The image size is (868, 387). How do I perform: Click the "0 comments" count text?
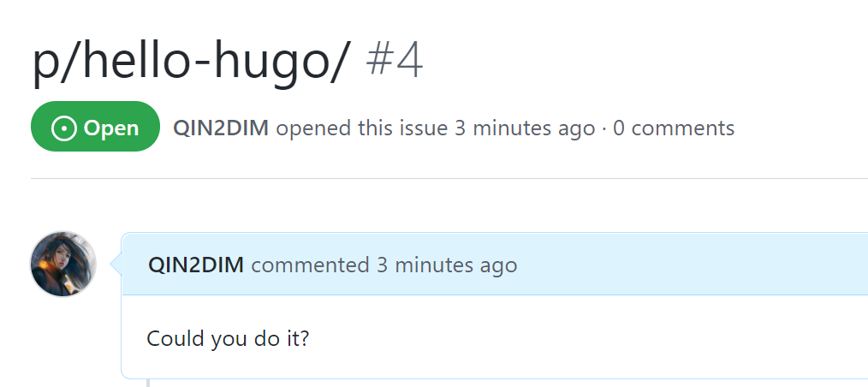[x=674, y=128]
